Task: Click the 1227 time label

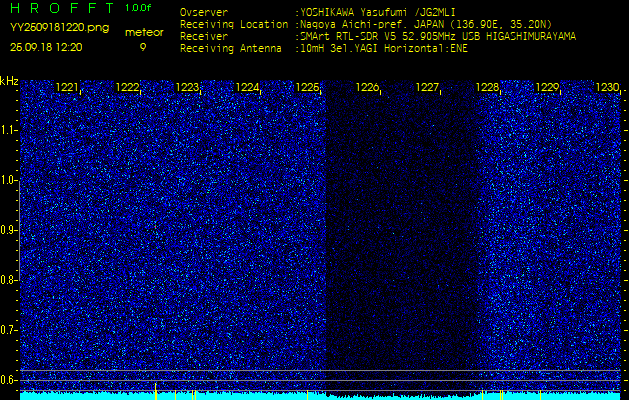Action: point(427,87)
